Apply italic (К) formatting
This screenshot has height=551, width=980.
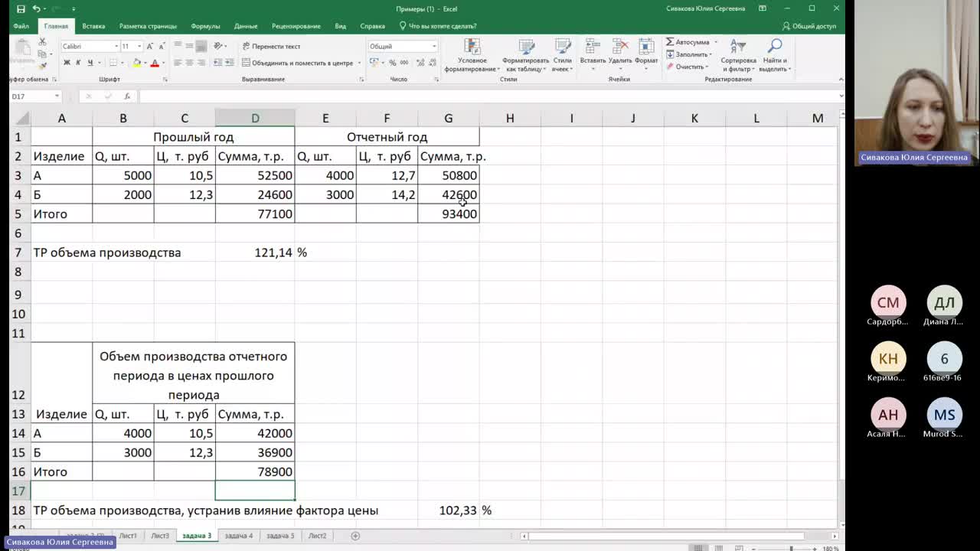(x=78, y=63)
